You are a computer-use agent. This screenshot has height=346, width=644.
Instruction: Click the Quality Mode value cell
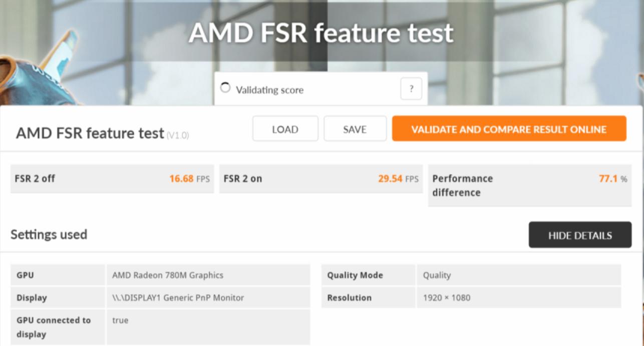[437, 275]
